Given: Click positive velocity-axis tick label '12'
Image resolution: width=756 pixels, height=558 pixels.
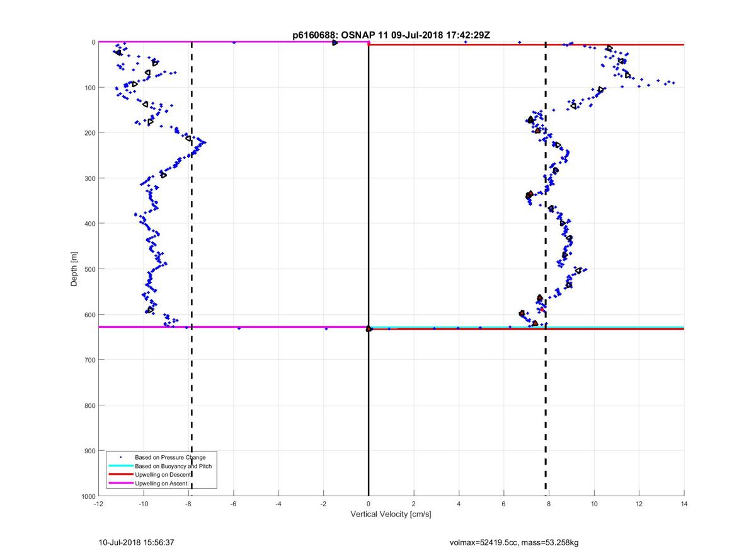Looking at the screenshot, I should pyautogui.click(x=639, y=504).
